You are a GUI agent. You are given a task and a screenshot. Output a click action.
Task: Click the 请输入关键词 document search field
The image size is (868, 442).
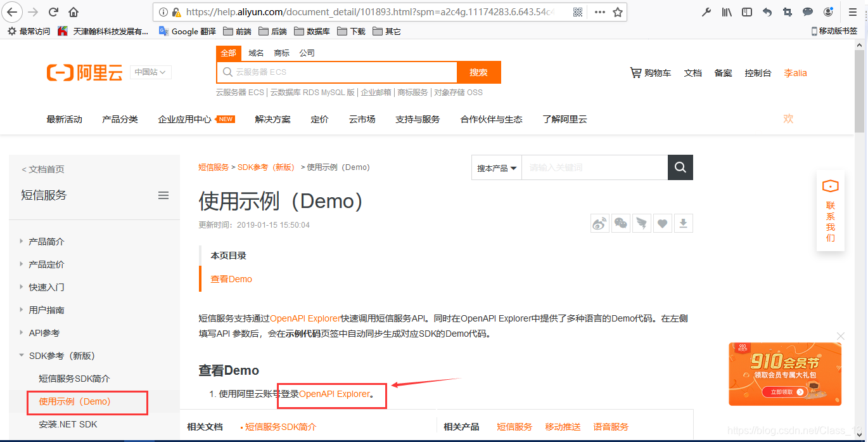tap(594, 168)
